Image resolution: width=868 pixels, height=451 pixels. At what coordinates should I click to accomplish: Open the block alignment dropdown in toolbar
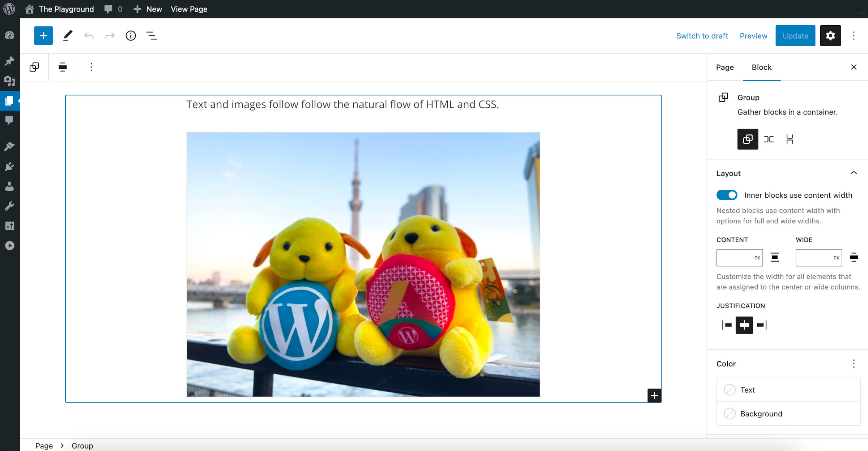63,67
